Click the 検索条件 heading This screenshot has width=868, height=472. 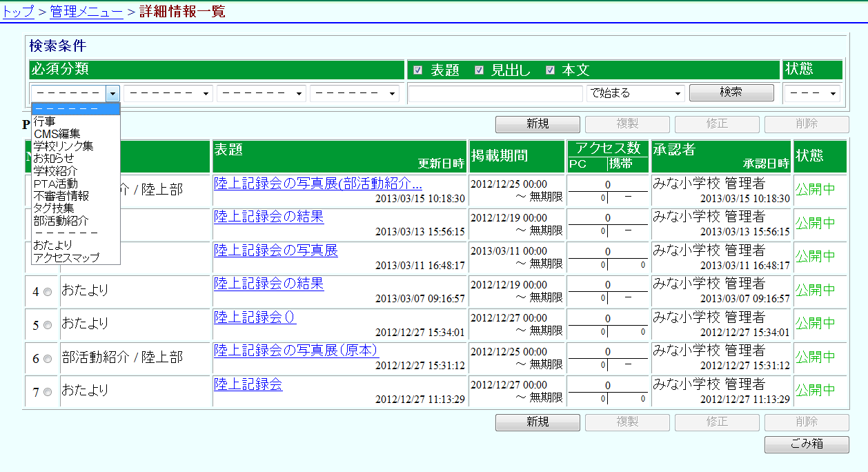pos(57,46)
